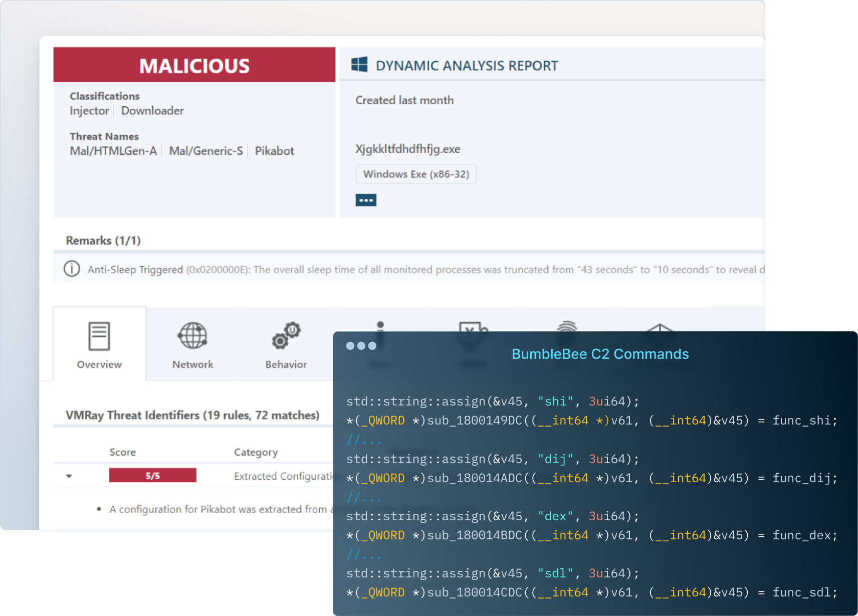Click the Created last month text
858x616 pixels.
(404, 100)
